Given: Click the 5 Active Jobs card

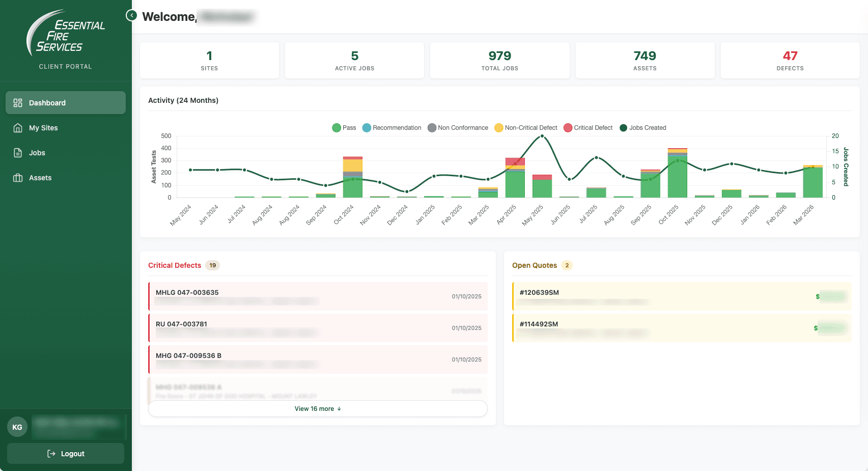Looking at the screenshot, I should (x=354, y=60).
